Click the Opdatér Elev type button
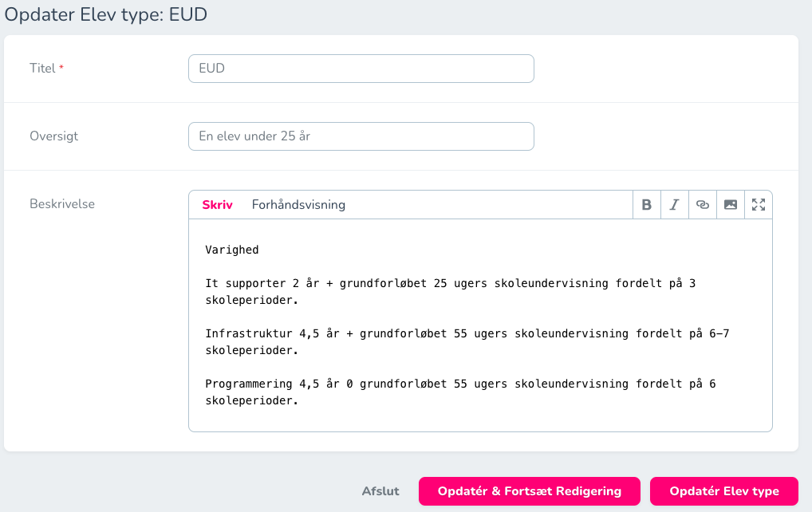This screenshot has height=512, width=812. (x=724, y=491)
